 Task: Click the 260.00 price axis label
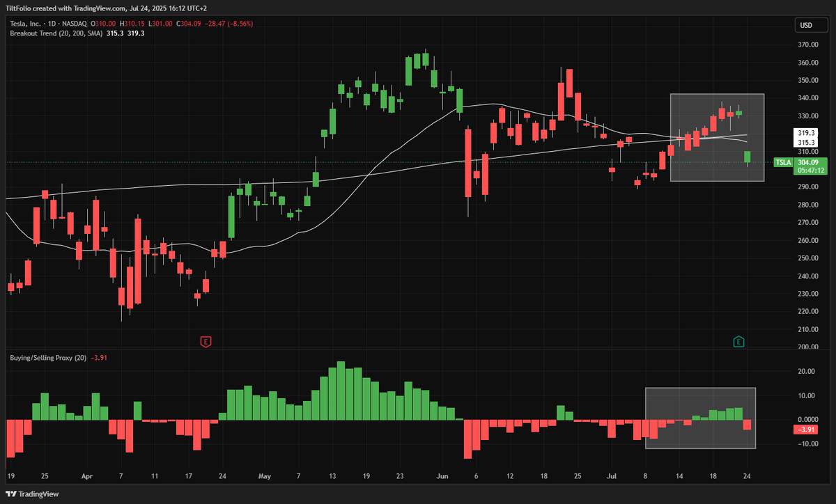tap(808, 240)
